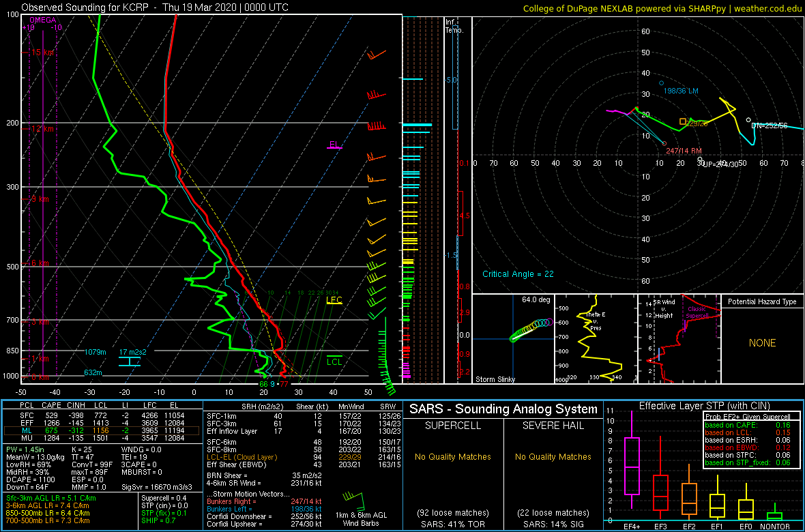Click the 6 km height label
Viewport: 805px width, 532px height.
pyautogui.click(x=39, y=263)
